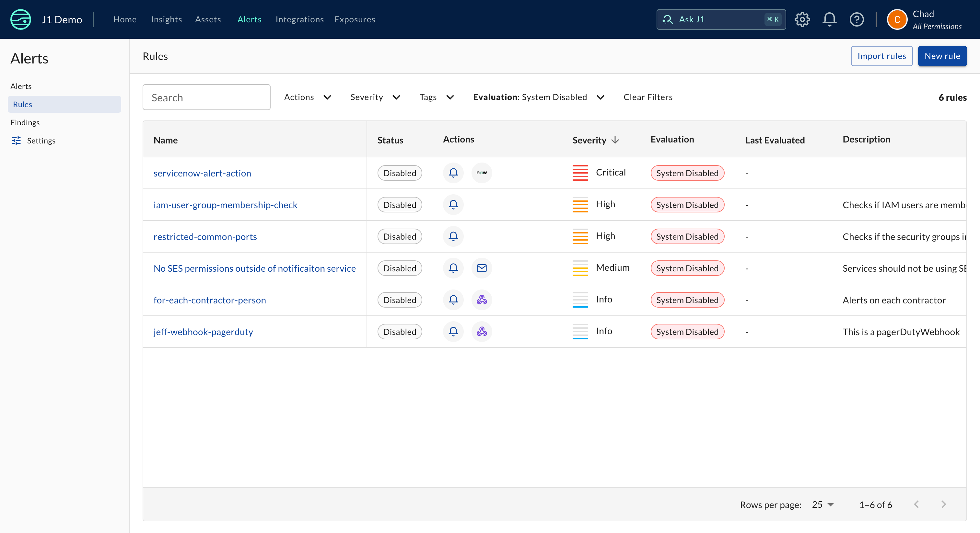Click webhook icon for jeff-webhook-pagerduty

pos(482,332)
